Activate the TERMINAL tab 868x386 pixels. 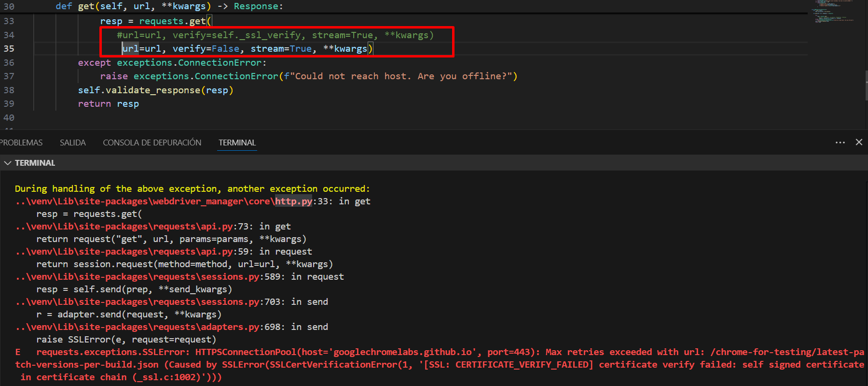coord(237,143)
